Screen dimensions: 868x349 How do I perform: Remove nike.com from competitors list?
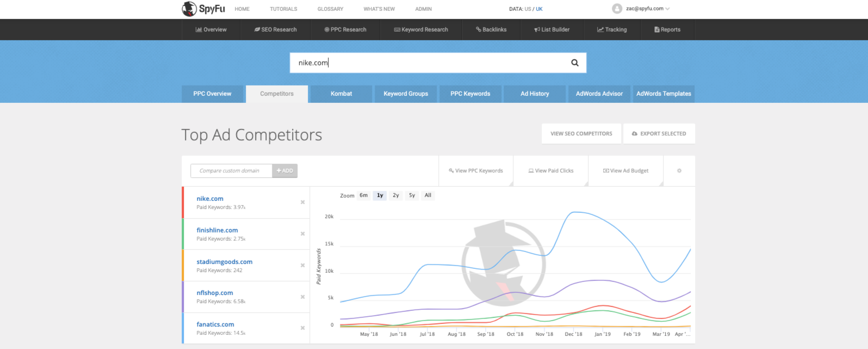click(303, 203)
